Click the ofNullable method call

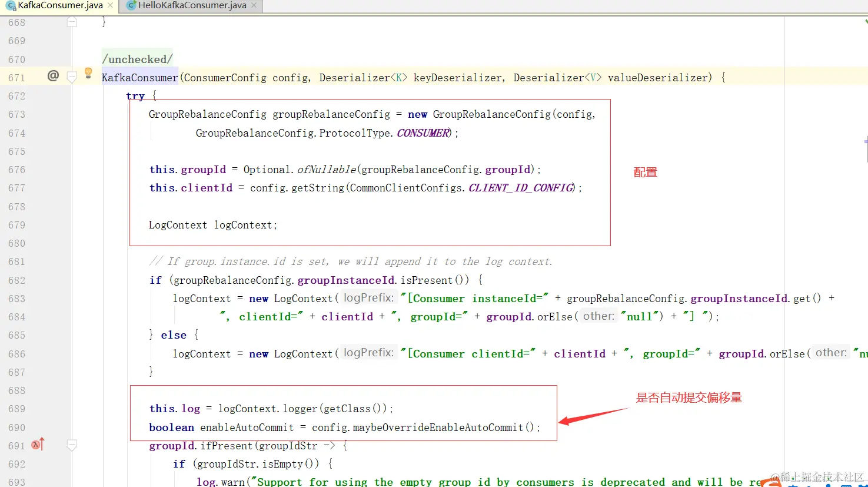point(327,170)
